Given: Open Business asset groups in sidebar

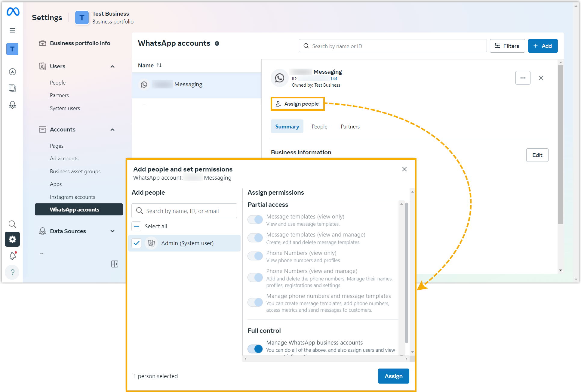Looking at the screenshot, I should [75, 171].
